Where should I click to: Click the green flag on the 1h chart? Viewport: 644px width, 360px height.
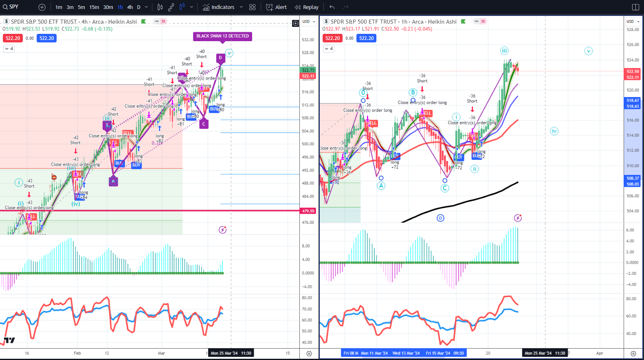point(463,22)
